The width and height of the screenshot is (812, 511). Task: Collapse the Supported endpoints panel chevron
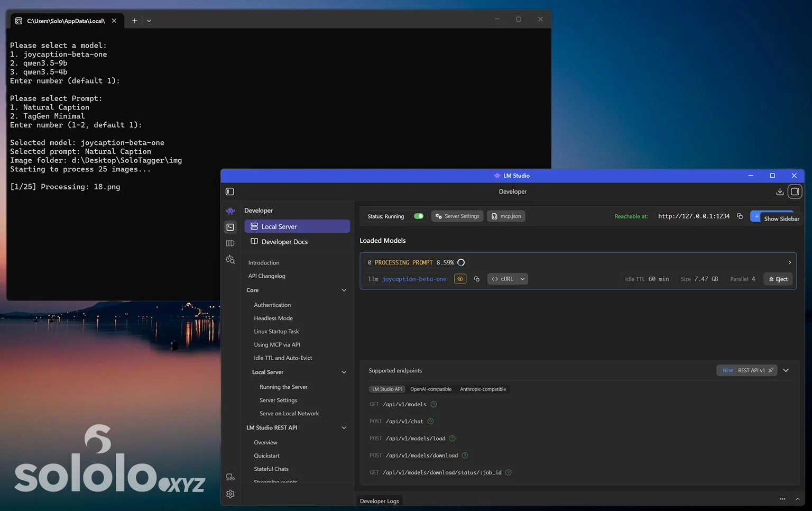pyautogui.click(x=786, y=370)
